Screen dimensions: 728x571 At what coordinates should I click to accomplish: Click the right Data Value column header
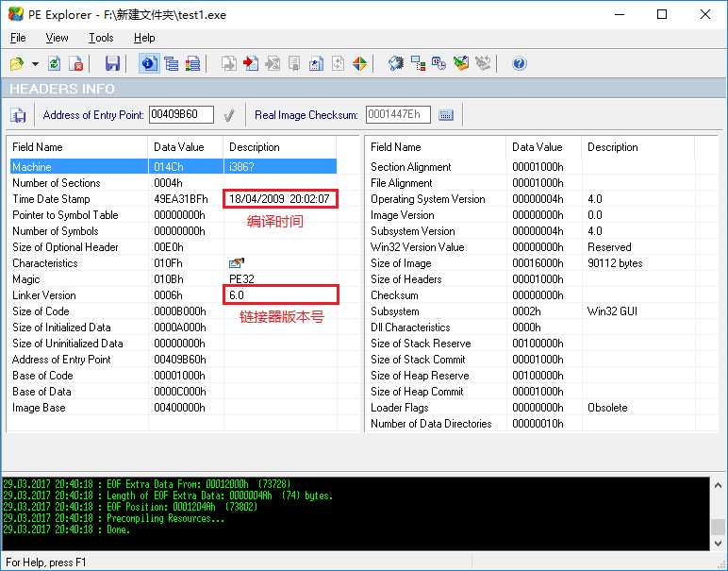[544, 147]
